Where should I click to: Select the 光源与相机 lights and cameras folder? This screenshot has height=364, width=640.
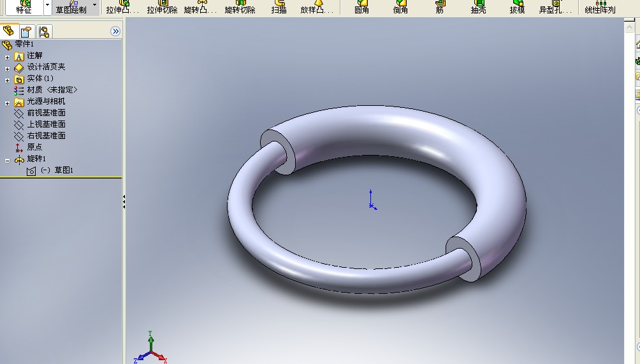pos(40,101)
